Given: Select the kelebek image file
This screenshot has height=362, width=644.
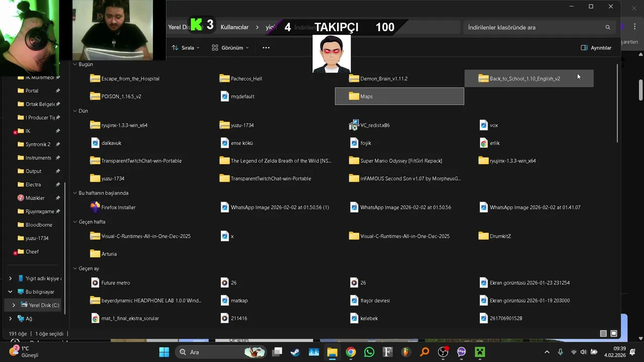Looking at the screenshot, I should 364,318.
